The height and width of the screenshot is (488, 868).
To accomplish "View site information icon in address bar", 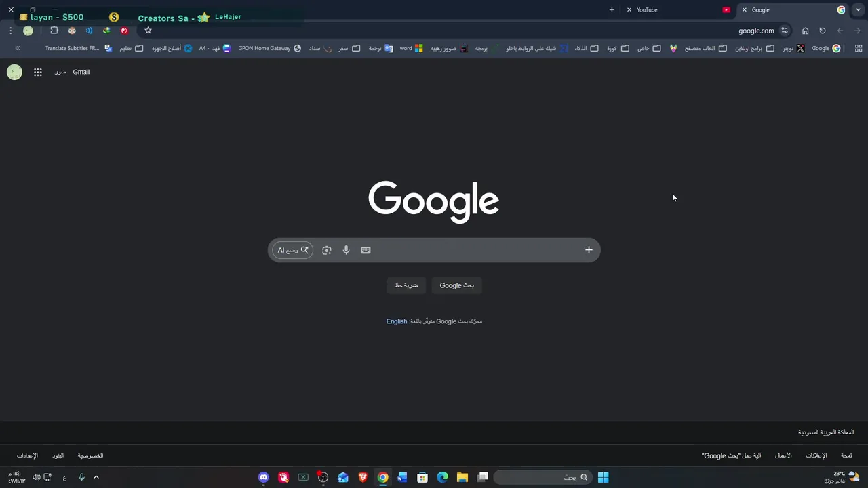I will pos(785,30).
